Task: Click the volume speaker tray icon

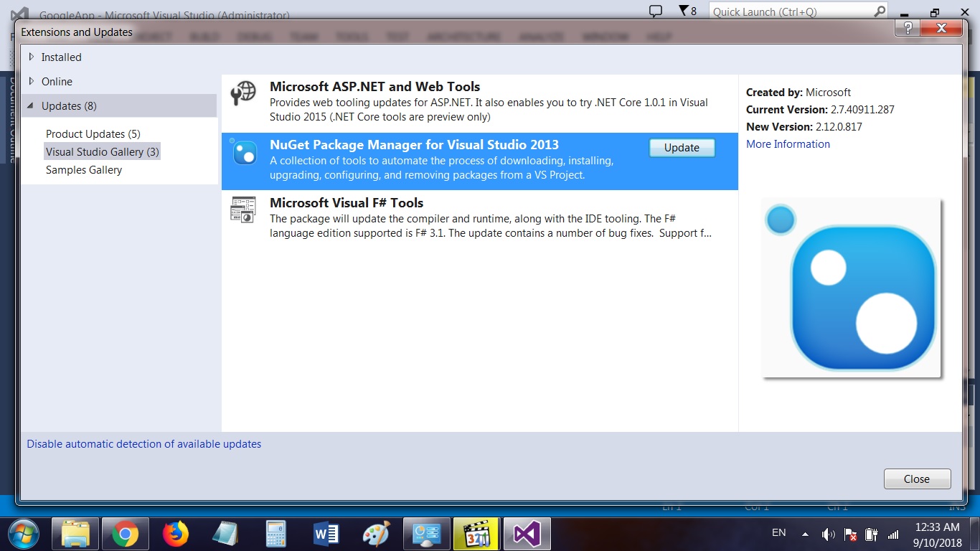Action: 828,534
